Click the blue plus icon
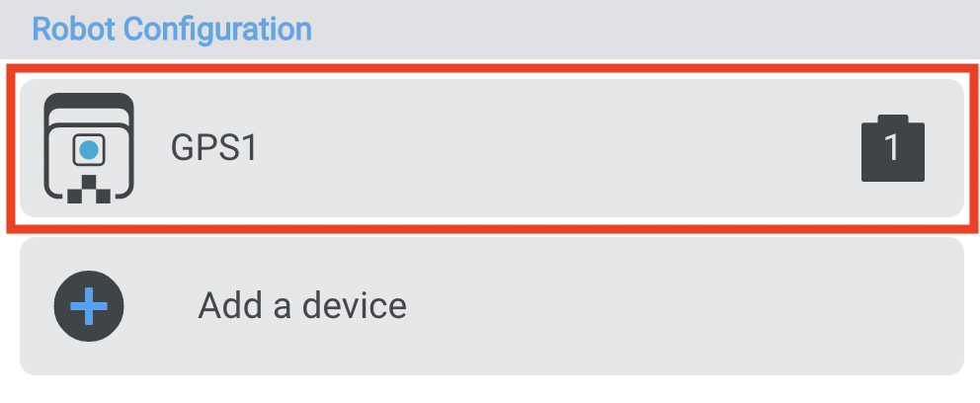 tap(89, 305)
